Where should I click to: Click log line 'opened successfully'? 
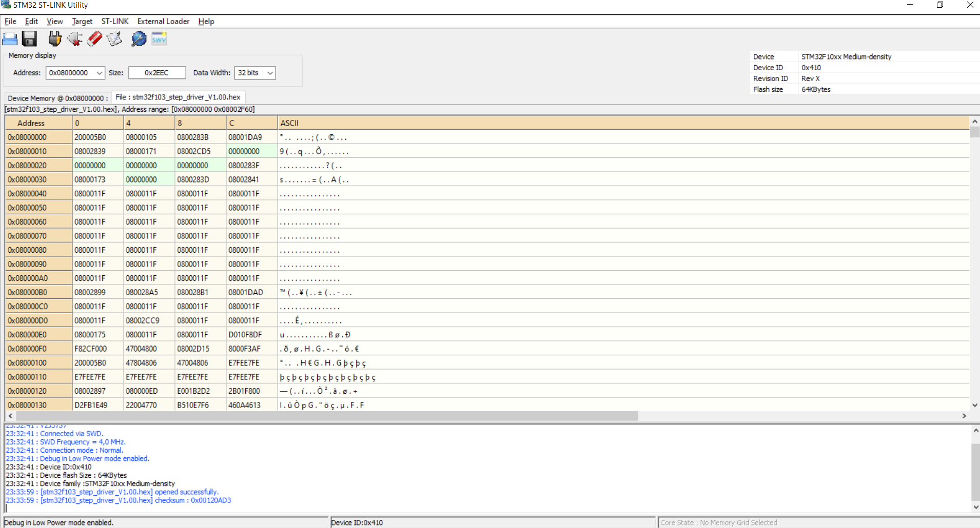(112, 492)
